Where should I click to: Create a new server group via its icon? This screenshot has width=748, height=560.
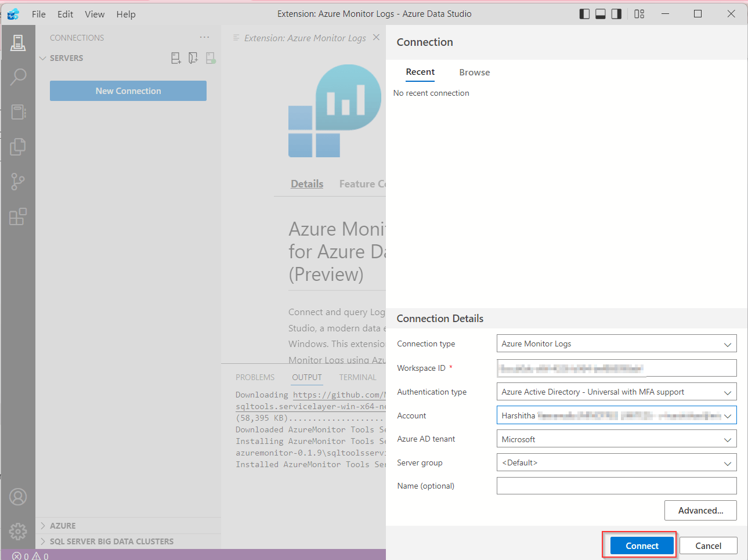193,57
